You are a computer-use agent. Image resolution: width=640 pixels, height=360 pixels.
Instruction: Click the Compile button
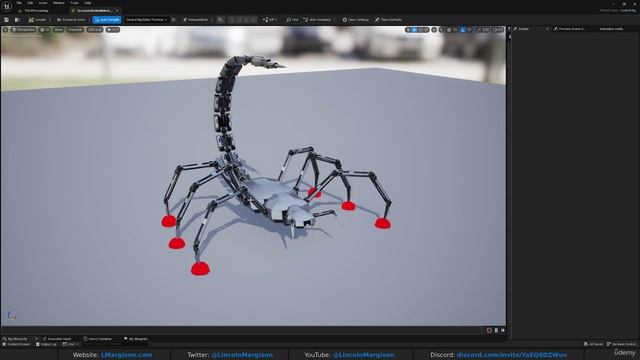point(37,20)
